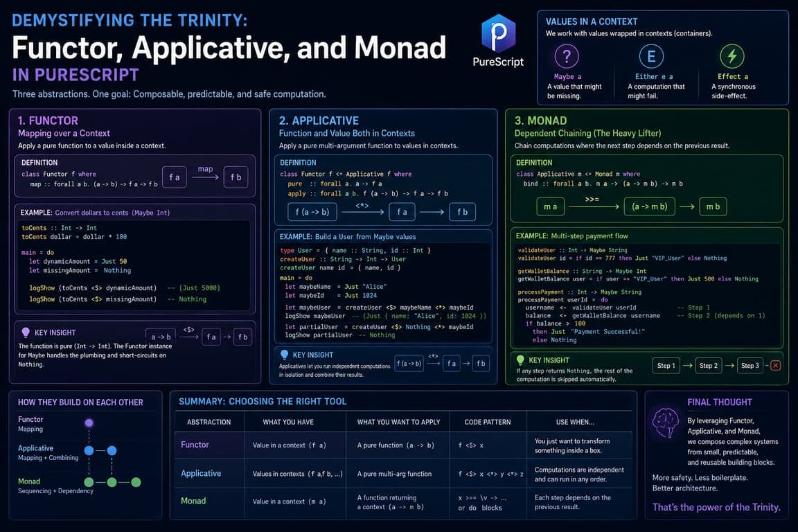Image resolution: width=798 pixels, height=532 pixels.
Task: Click the 'map' arrow label in Functor definition
Action: pyautogui.click(x=205, y=169)
